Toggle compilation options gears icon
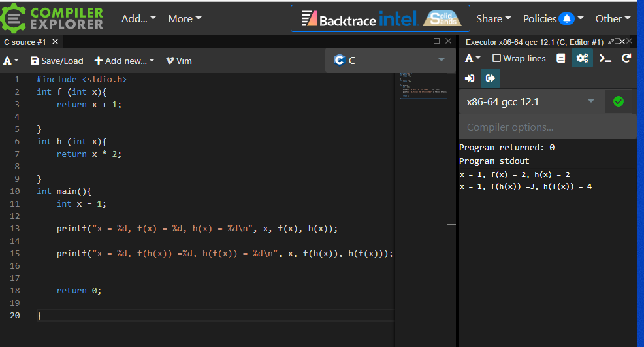Image resolution: width=644 pixels, height=347 pixels. pyautogui.click(x=583, y=58)
